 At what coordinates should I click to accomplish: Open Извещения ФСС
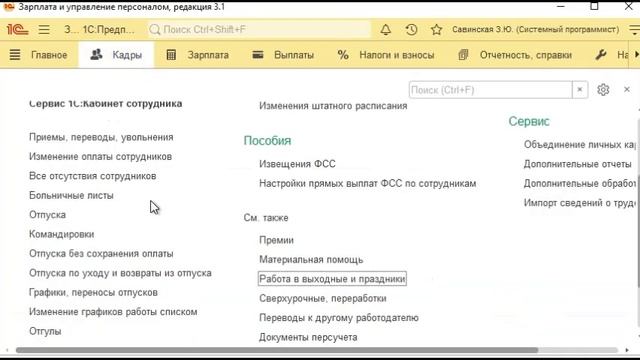click(x=298, y=164)
